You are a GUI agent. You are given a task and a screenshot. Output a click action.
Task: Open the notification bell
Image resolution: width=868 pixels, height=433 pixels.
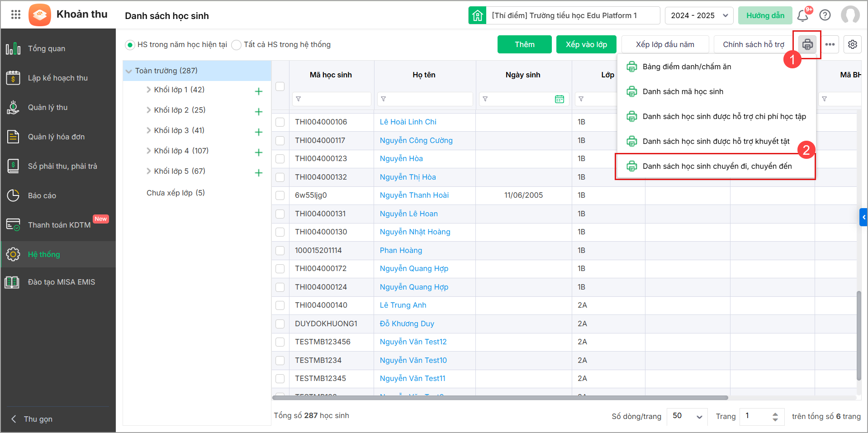(x=803, y=16)
